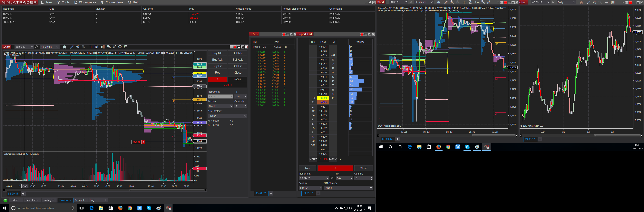Open the Workspaces menu
Image resolution: width=644 pixels, height=212 pixels.
(x=85, y=2)
